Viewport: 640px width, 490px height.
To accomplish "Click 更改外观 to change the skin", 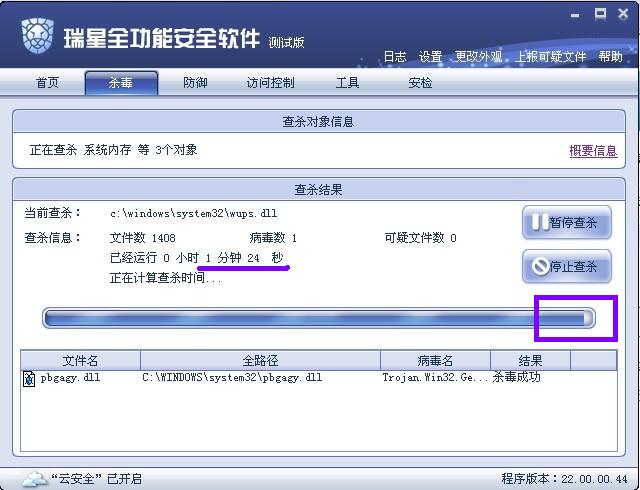I will (x=478, y=56).
